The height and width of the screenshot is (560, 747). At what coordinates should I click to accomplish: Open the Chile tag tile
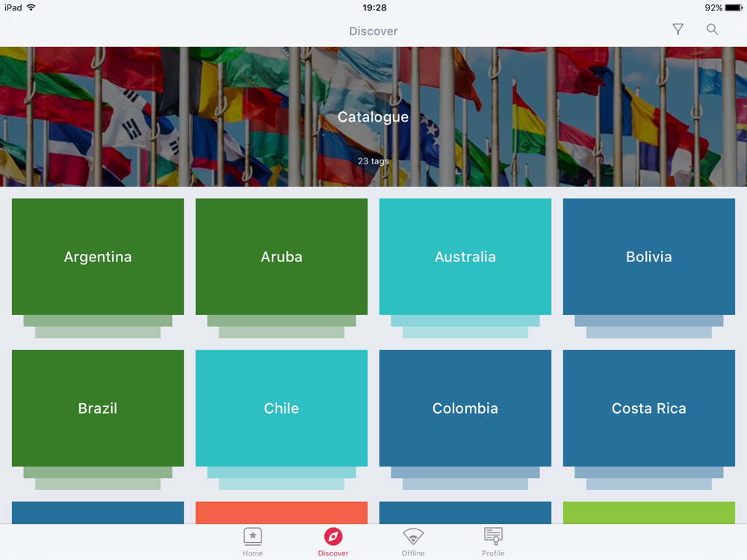tap(282, 408)
